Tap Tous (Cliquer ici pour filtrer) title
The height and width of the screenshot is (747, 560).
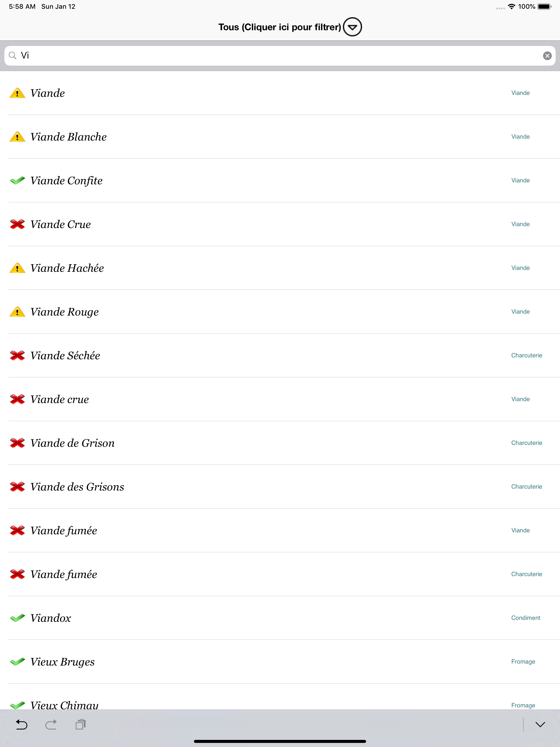[x=280, y=27]
